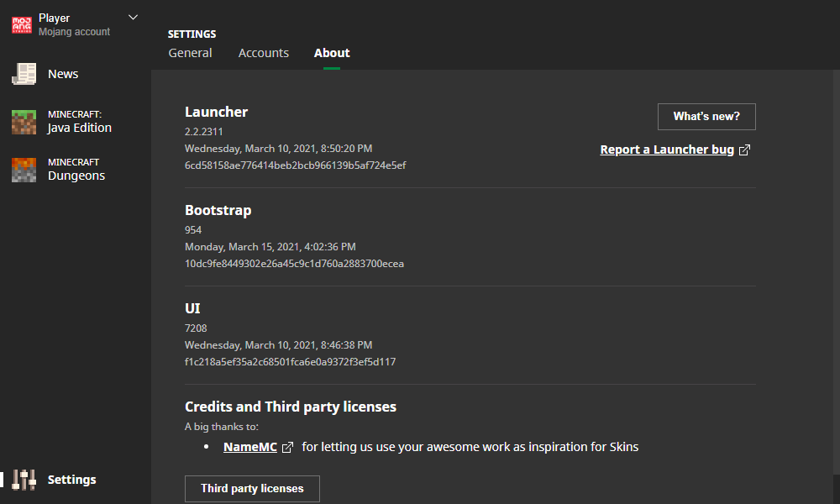840x504 pixels.
Task: Open Third party licenses button
Action: [252, 488]
